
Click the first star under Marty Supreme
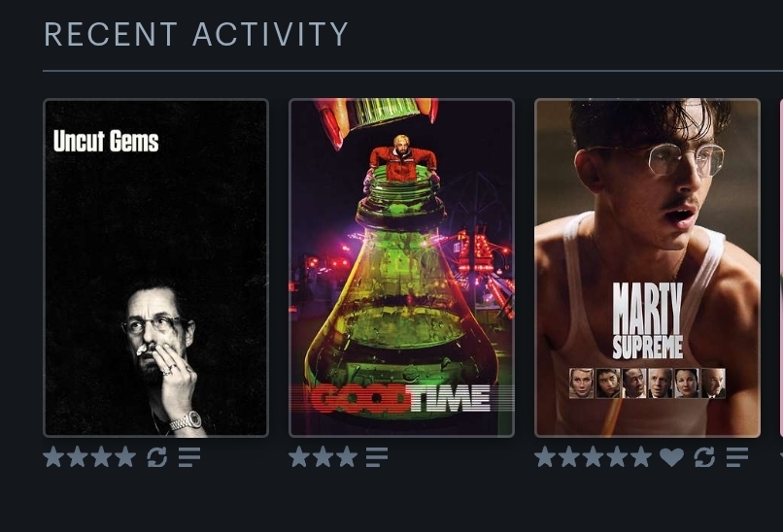pos(545,456)
